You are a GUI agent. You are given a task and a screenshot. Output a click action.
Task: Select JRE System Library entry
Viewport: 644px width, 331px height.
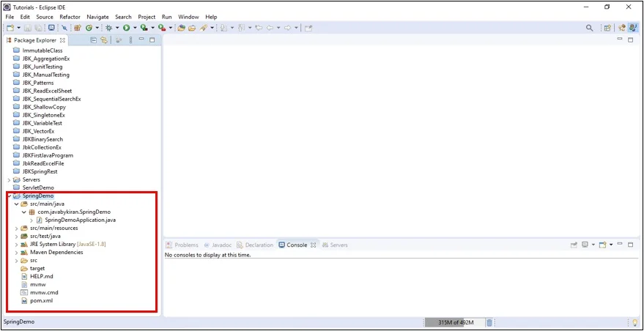pyautogui.click(x=68, y=244)
